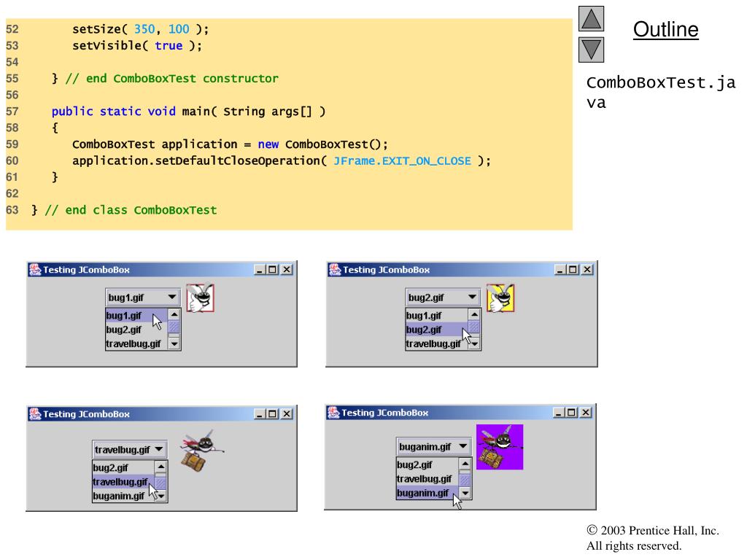747x560 pixels.
Task: Click JFrame.EXIT_ON_CLOSE in code line 60
Action: (x=402, y=161)
